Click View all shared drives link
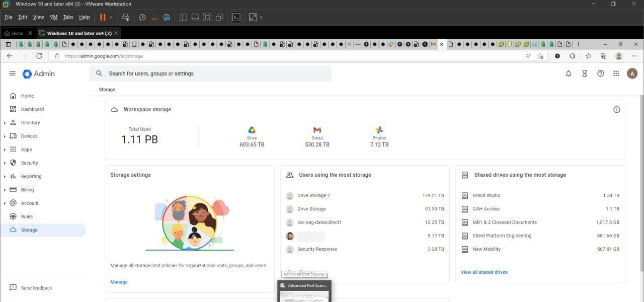The image size is (644, 302). click(x=484, y=272)
